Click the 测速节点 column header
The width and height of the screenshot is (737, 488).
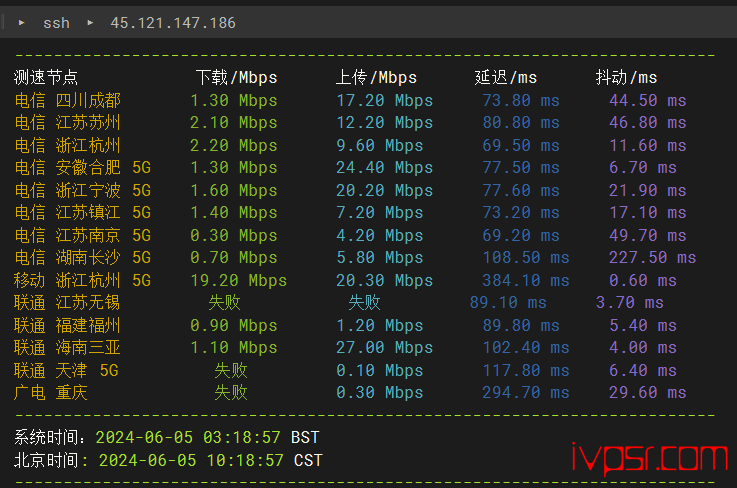tap(46, 77)
